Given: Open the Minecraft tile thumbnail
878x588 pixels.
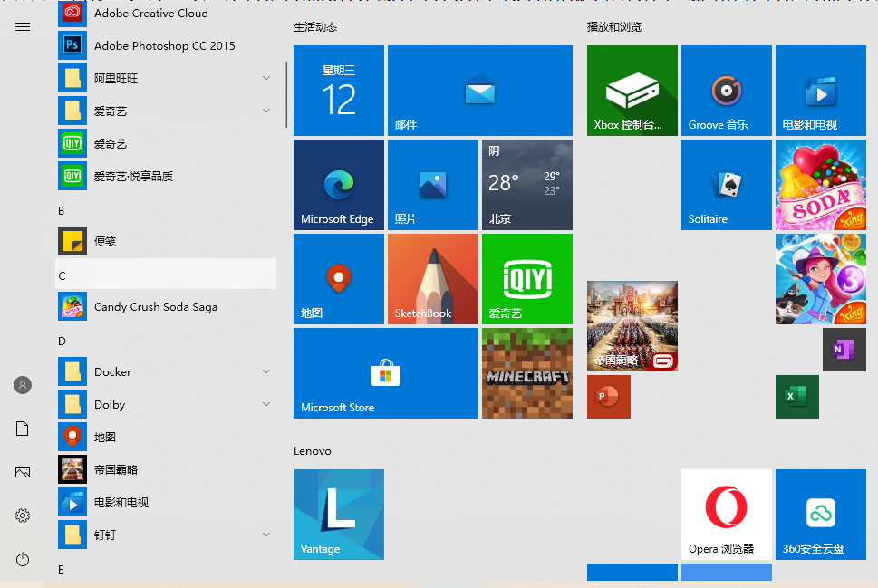Looking at the screenshot, I should (x=526, y=373).
